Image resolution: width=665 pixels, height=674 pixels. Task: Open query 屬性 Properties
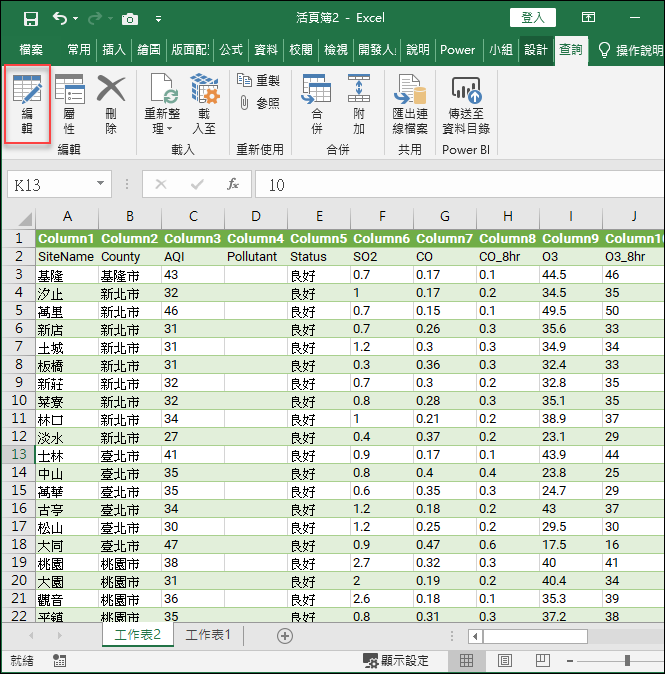[69, 104]
